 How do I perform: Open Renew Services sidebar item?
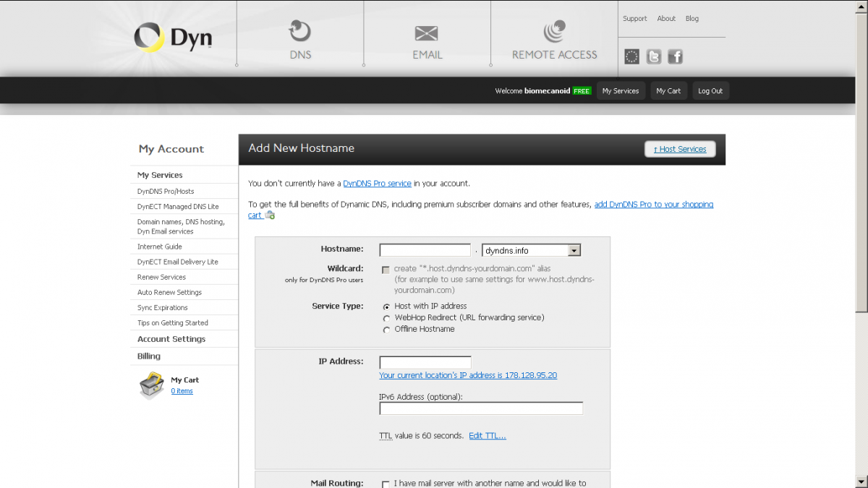tap(161, 277)
